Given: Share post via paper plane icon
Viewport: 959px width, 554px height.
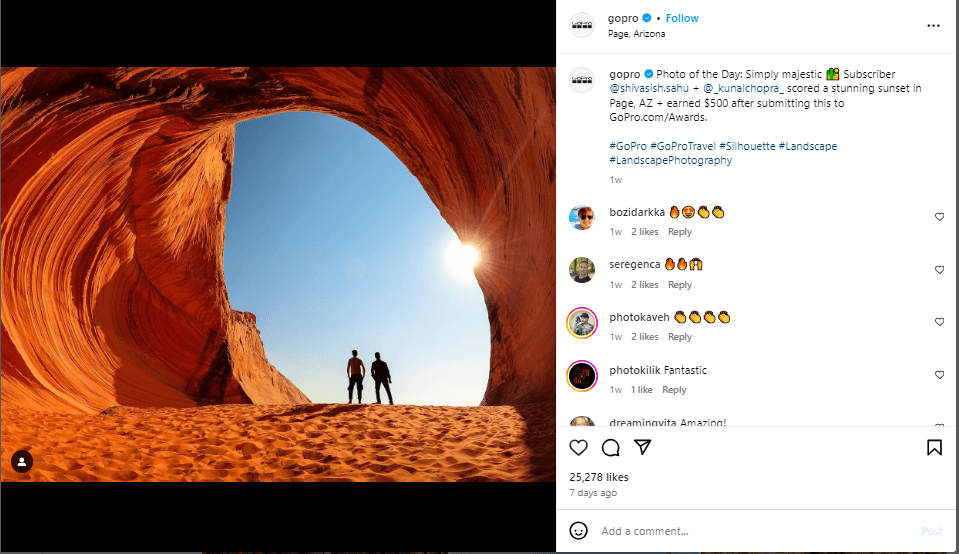Looking at the screenshot, I should (x=642, y=447).
